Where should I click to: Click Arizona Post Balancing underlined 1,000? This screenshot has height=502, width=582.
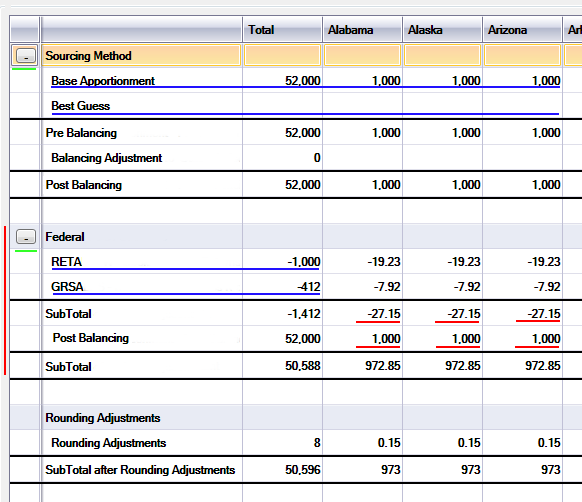click(x=546, y=339)
